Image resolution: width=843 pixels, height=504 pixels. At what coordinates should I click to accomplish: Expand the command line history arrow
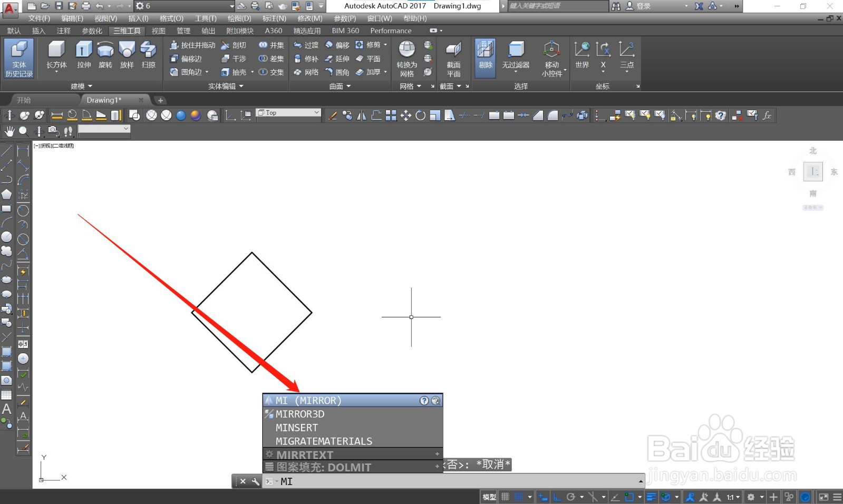coord(641,481)
